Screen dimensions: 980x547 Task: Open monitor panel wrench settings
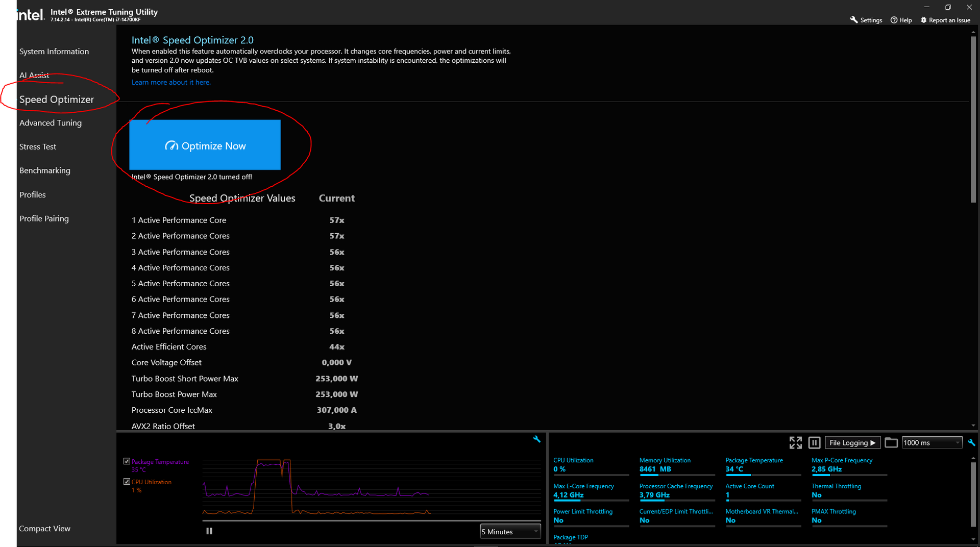point(971,442)
